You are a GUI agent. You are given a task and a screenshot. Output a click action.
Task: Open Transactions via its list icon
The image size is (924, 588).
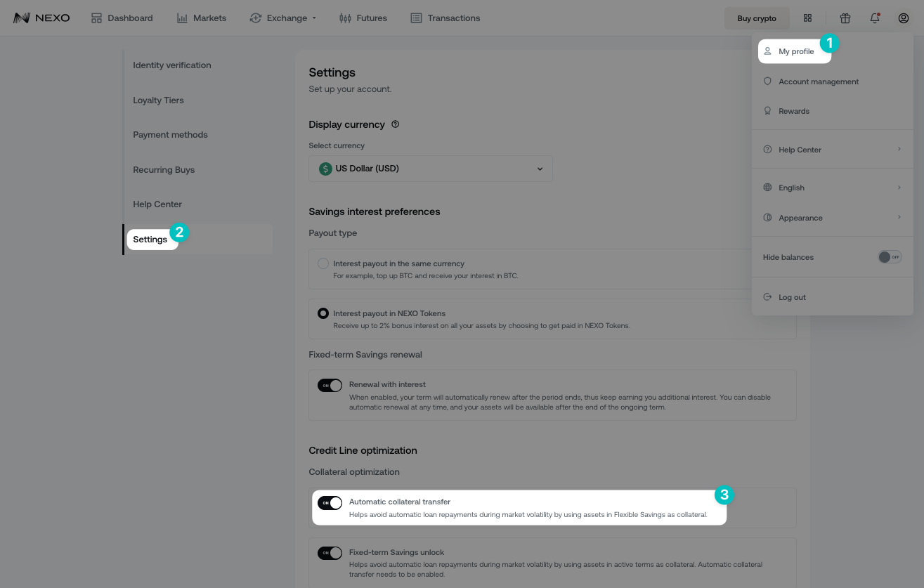click(x=415, y=18)
